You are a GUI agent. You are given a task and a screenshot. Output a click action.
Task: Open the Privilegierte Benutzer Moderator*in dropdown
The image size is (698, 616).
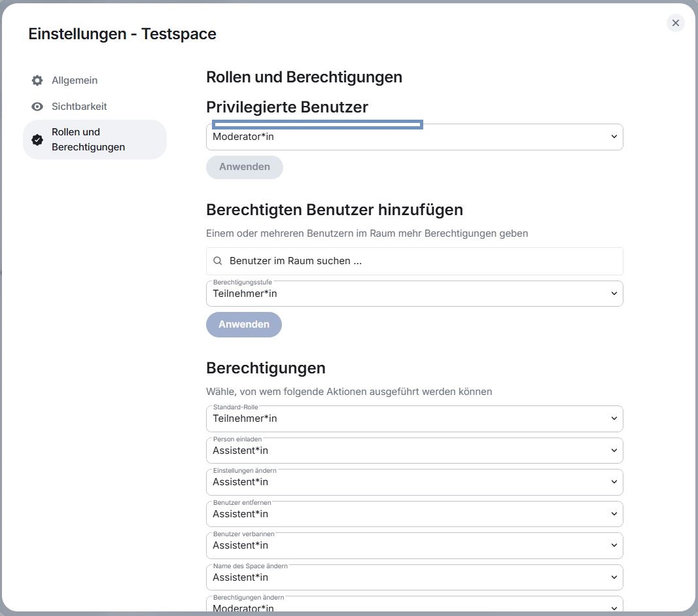click(x=415, y=137)
